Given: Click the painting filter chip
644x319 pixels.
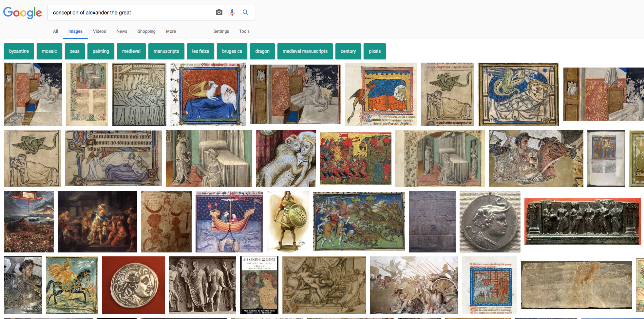Looking at the screenshot, I should pos(101,51).
